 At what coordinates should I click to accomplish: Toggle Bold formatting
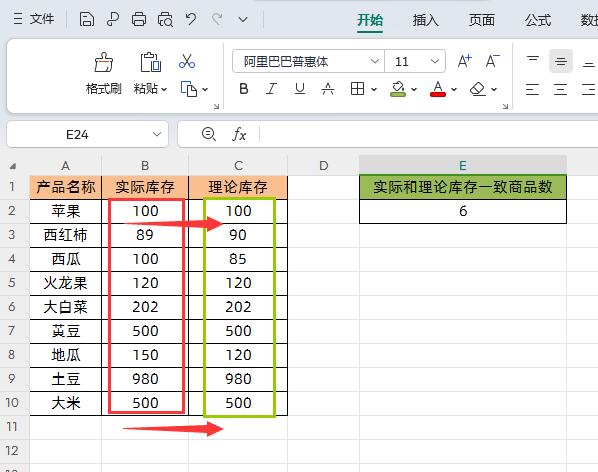tap(244, 89)
